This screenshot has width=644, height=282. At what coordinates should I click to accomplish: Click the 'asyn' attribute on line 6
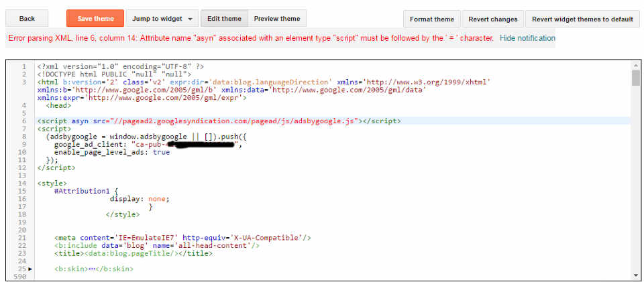coord(79,121)
